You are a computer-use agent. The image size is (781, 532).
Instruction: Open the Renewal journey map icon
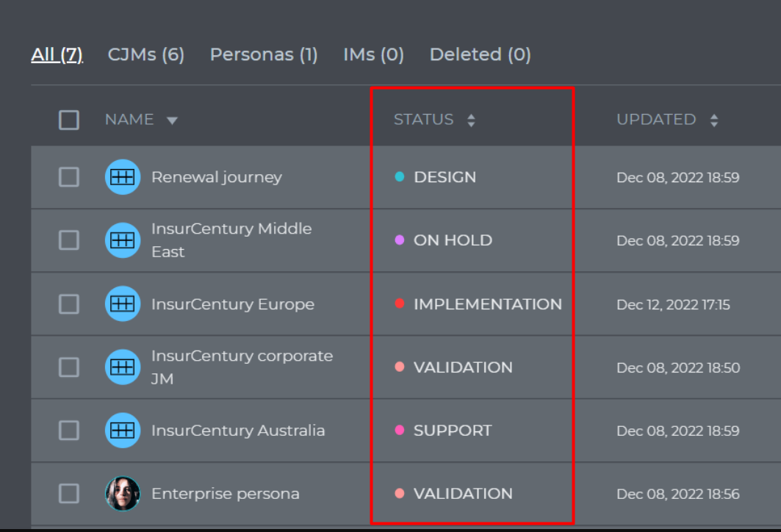click(x=123, y=177)
